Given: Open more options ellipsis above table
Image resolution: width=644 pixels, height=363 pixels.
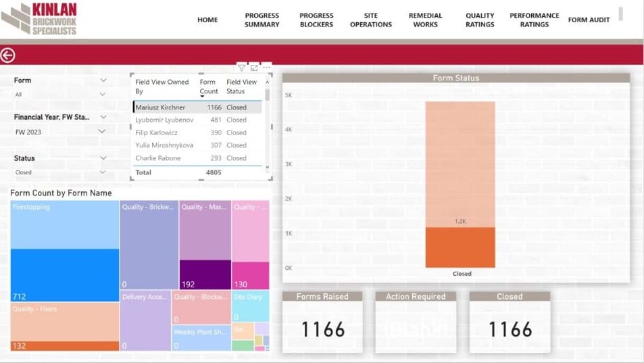Looking at the screenshot, I should click(x=266, y=68).
